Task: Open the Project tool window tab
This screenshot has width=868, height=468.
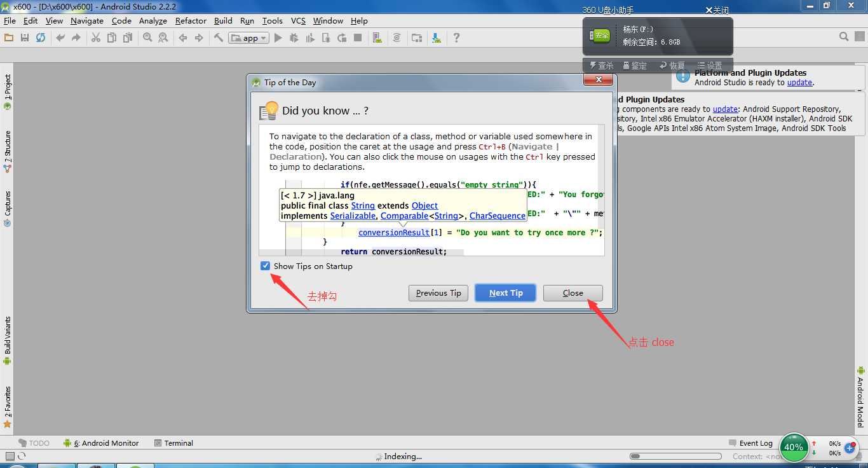Action: click(x=8, y=92)
